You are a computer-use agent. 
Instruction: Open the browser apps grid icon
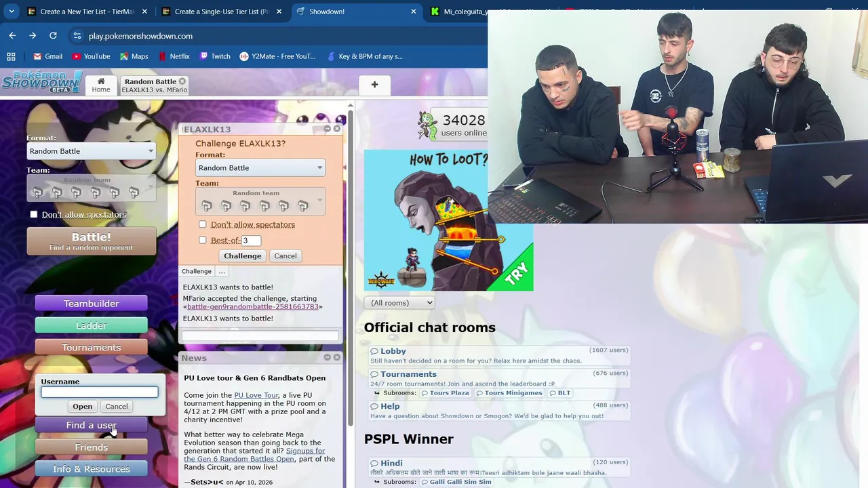coord(11,56)
